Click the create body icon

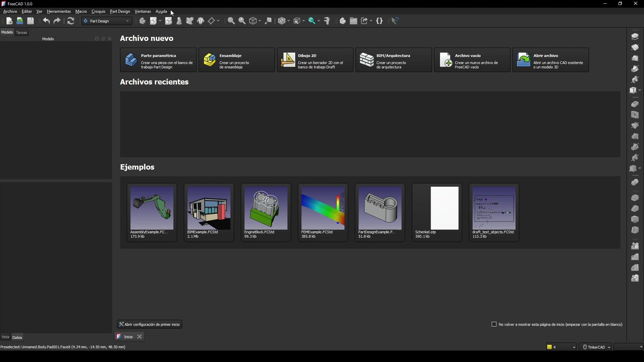(x=143, y=21)
